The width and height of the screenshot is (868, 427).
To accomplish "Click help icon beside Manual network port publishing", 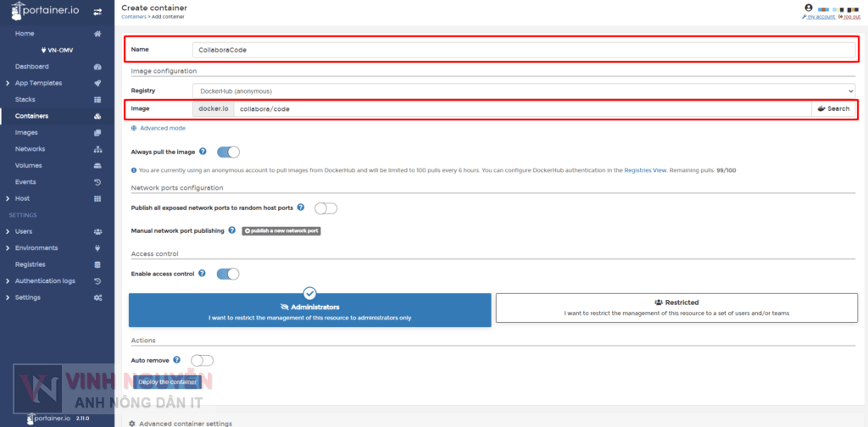I will click(232, 230).
